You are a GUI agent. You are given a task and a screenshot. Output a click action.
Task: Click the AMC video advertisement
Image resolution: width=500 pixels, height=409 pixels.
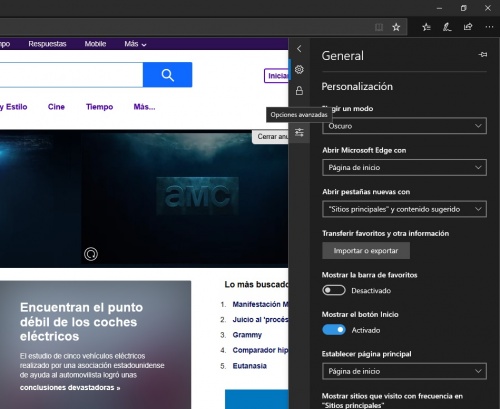coord(185,198)
